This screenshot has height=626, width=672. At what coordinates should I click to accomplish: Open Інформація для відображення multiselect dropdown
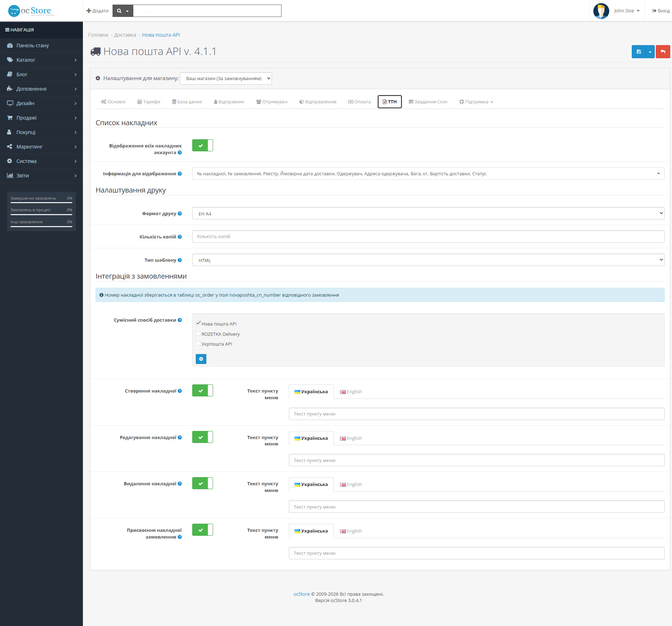tap(428, 174)
